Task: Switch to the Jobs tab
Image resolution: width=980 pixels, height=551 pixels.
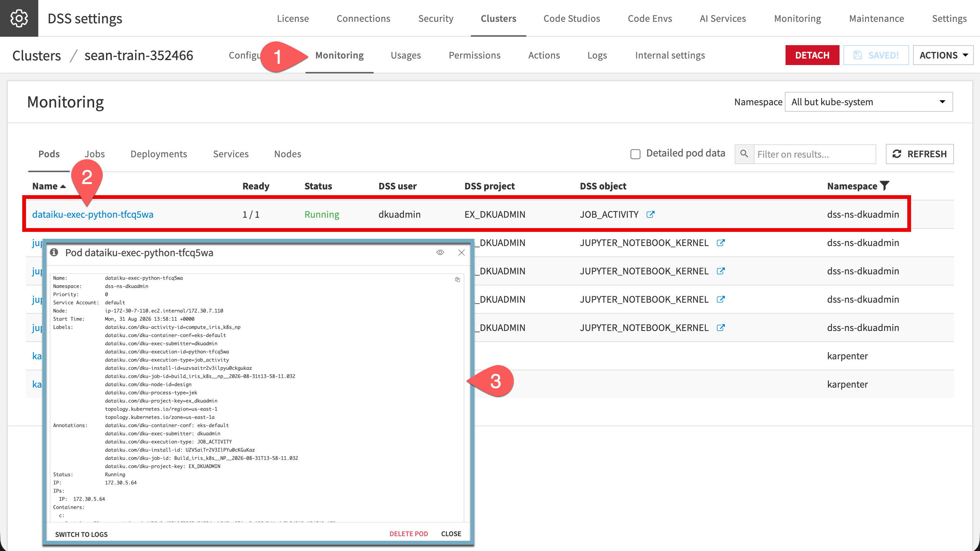Action: [x=95, y=154]
